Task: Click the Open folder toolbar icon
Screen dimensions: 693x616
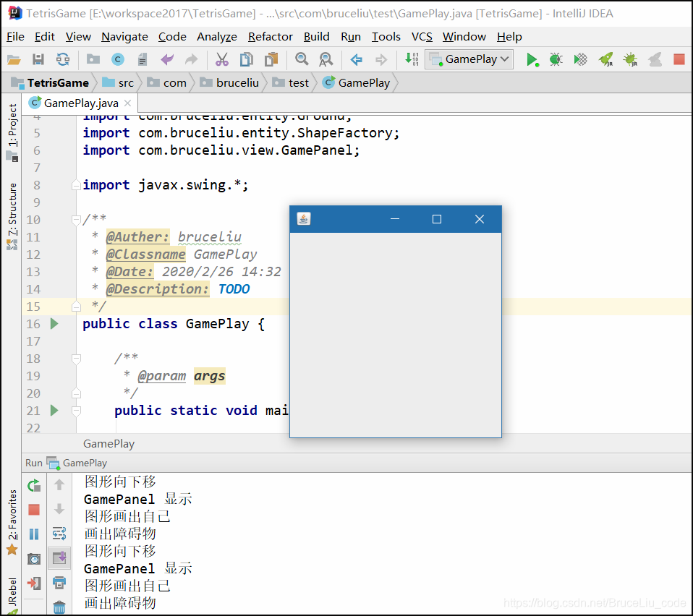Action: (x=14, y=59)
